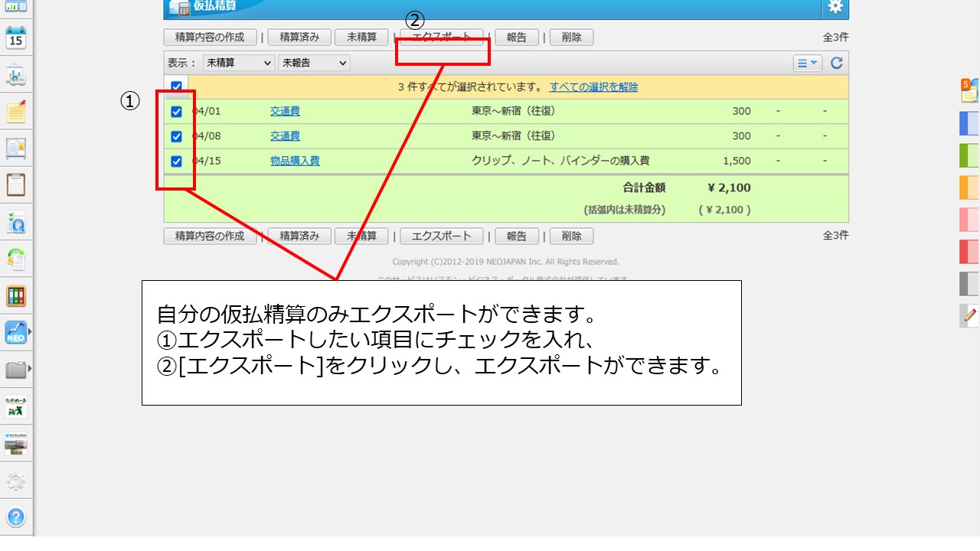Open the clipboard icon in the sidebar

(x=16, y=184)
